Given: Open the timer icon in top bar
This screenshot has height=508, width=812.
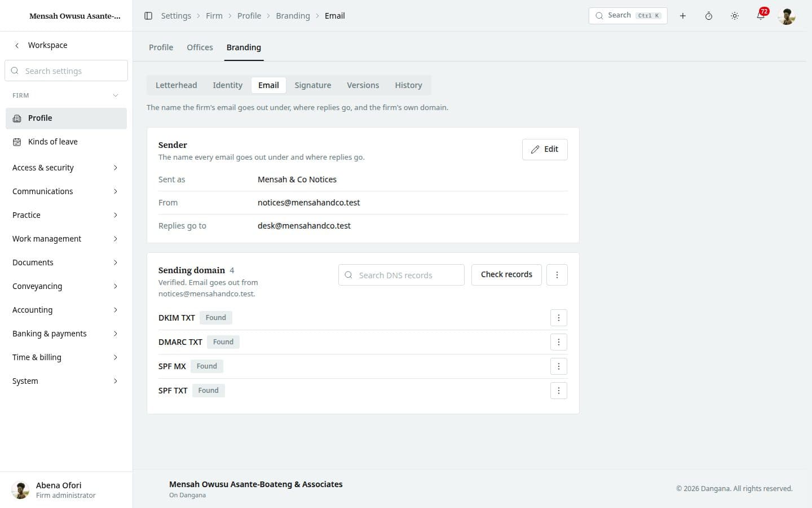Looking at the screenshot, I should point(709,16).
